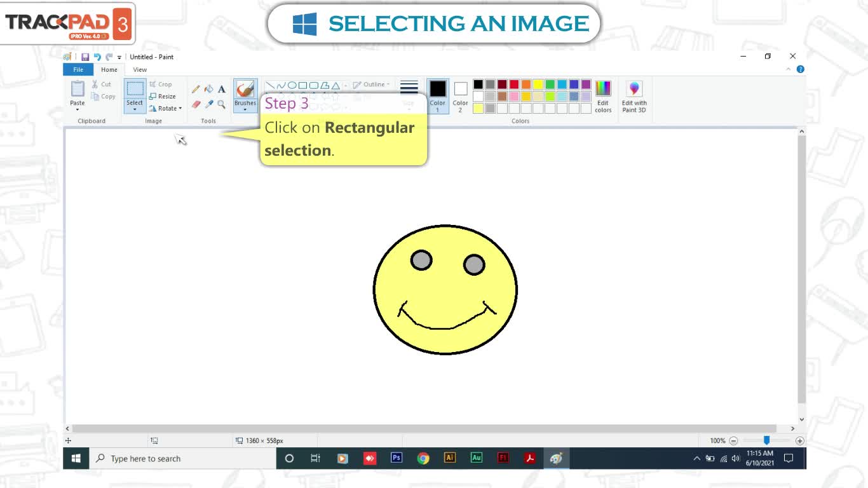Viewport: 868px width, 488px height.
Task: Click the Redo arrow in the title bar
Action: pyautogui.click(x=109, y=57)
